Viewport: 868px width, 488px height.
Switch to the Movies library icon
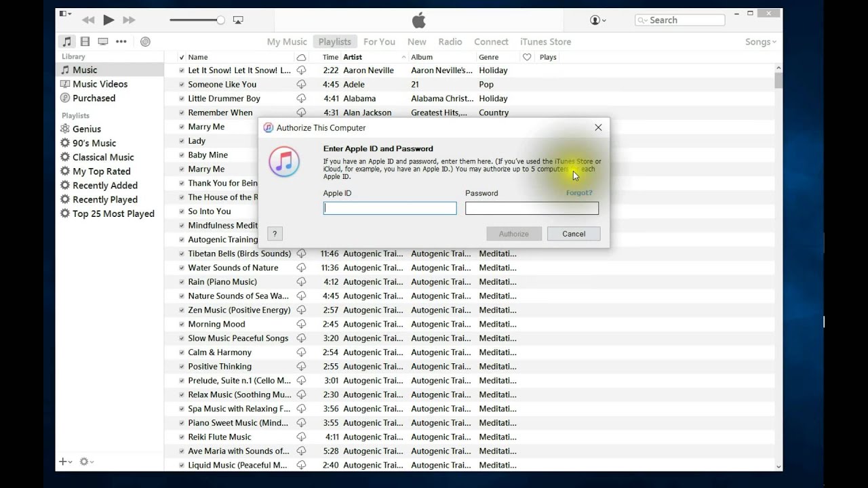pyautogui.click(x=85, y=41)
